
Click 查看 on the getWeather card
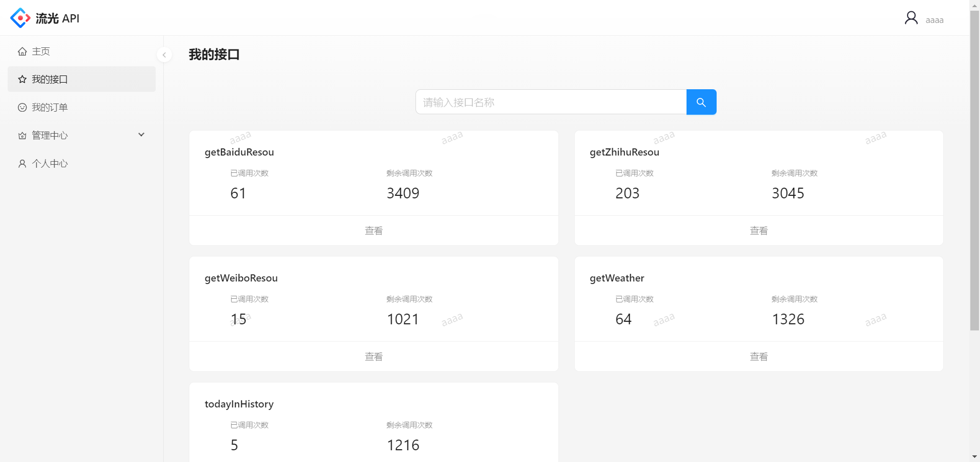pyautogui.click(x=758, y=356)
